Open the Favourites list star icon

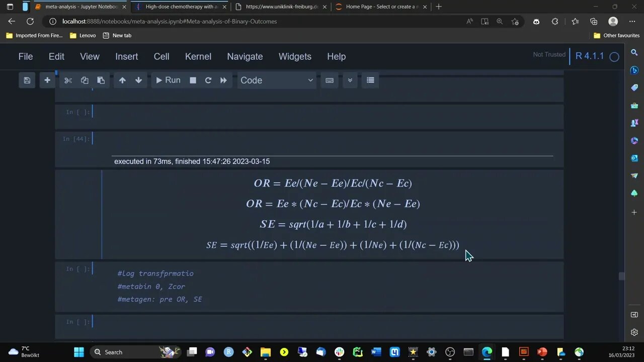(x=575, y=22)
